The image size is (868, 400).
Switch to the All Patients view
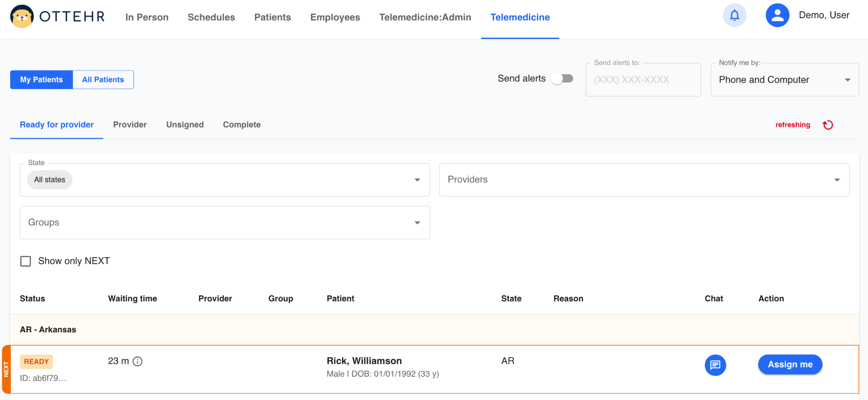[103, 80]
